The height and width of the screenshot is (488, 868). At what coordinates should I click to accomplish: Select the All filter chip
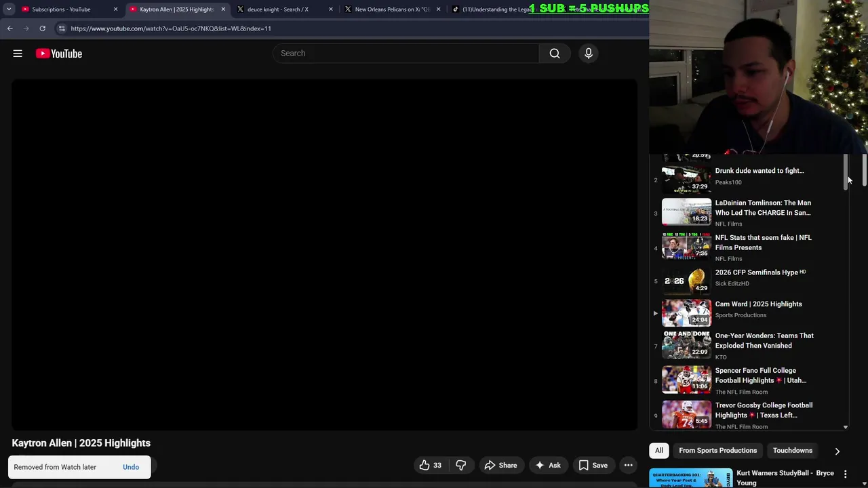point(659,451)
